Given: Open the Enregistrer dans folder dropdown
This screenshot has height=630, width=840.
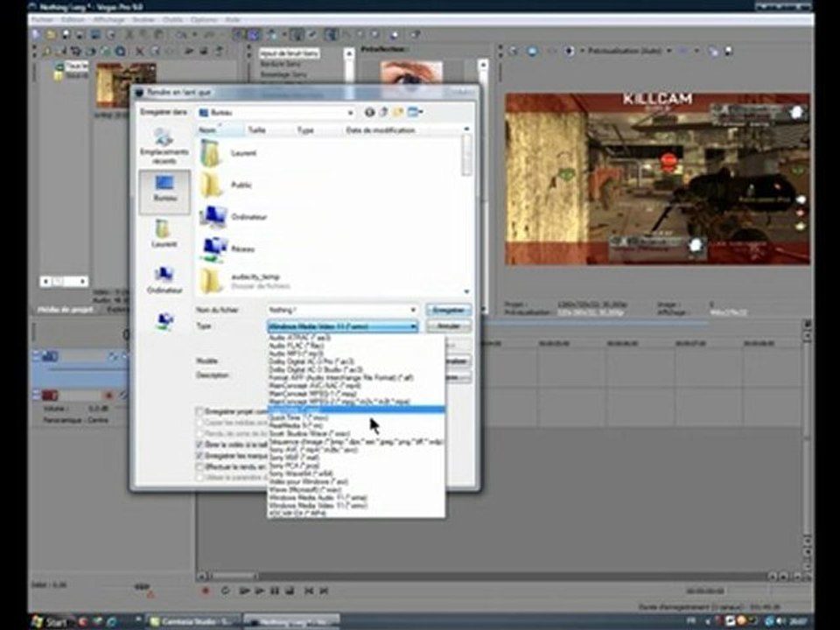Looking at the screenshot, I should click(350, 113).
